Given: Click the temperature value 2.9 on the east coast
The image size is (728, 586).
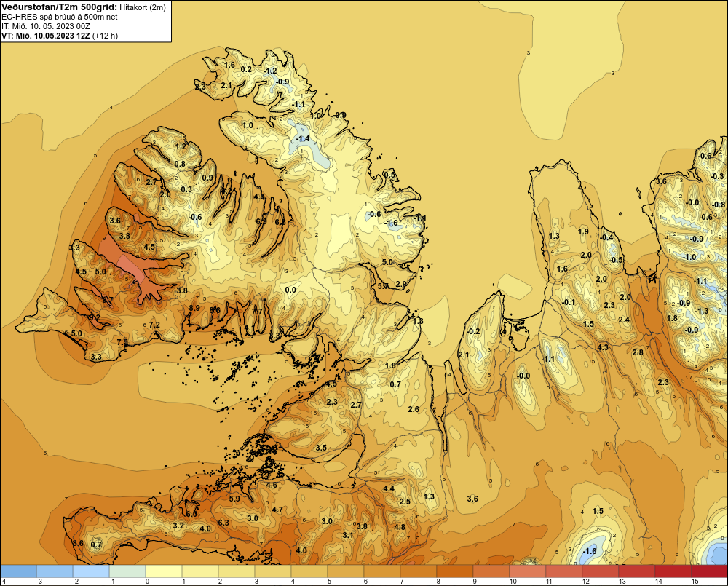Looking at the screenshot, I should [400, 284].
